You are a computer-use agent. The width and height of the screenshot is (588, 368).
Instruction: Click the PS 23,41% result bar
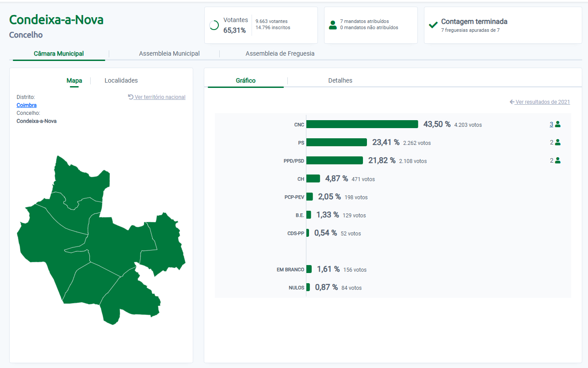[x=336, y=142]
